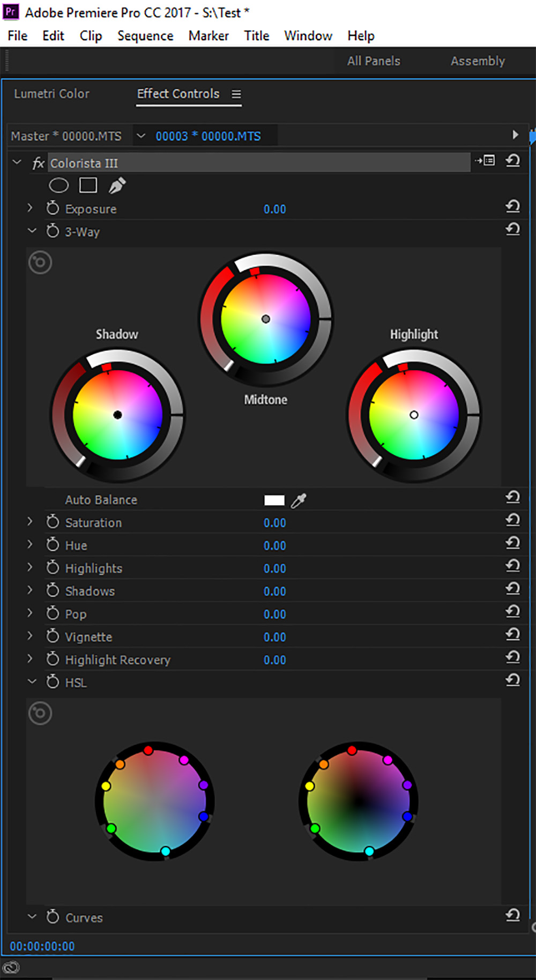Reset the Auto Balance parameter
The image size is (536, 980).
[512, 497]
